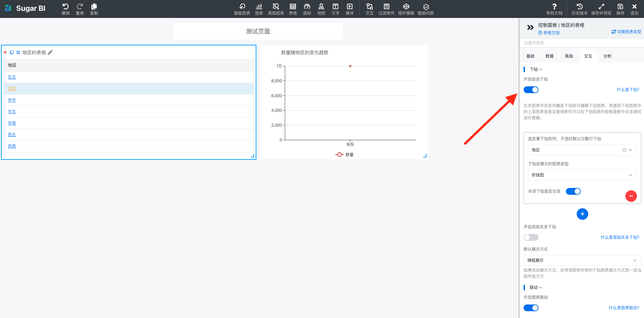The image size is (644, 318).
Task: Click 保存并预览 save and preview
Action: 601,9
